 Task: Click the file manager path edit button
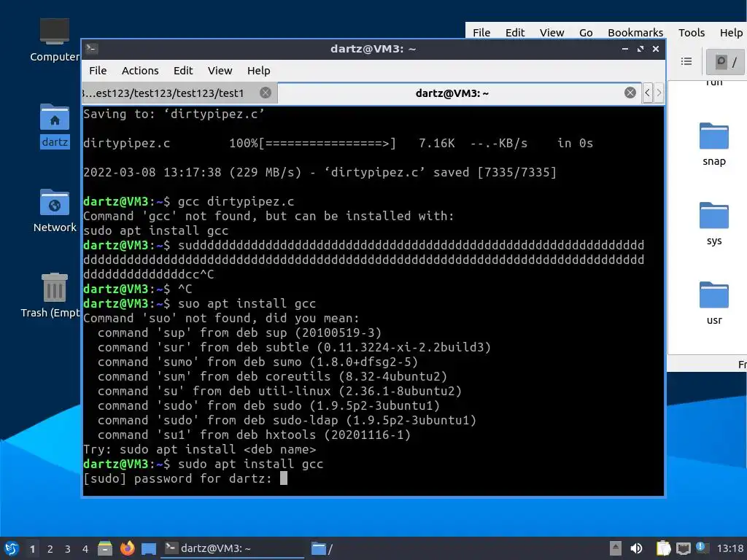coord(725,61)
